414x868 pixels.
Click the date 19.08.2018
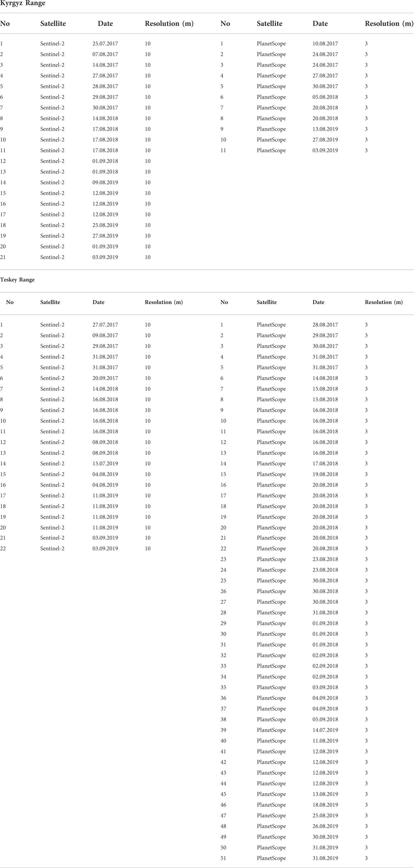pos(325,474)
